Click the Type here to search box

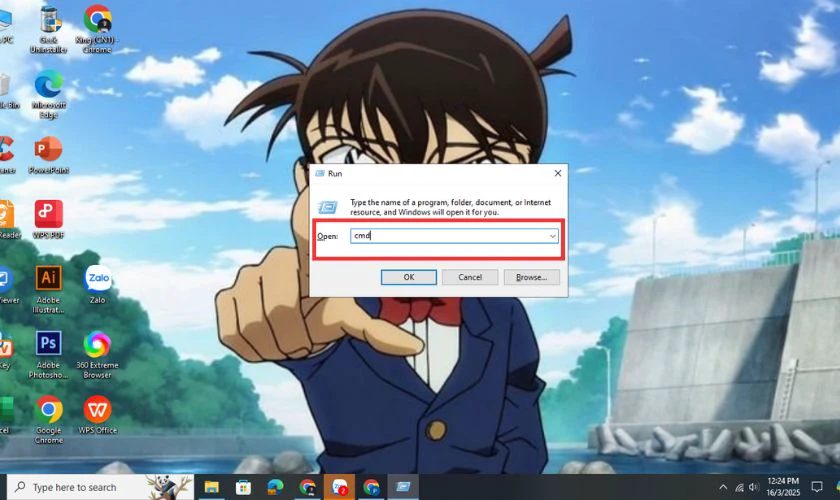point(100,487)
